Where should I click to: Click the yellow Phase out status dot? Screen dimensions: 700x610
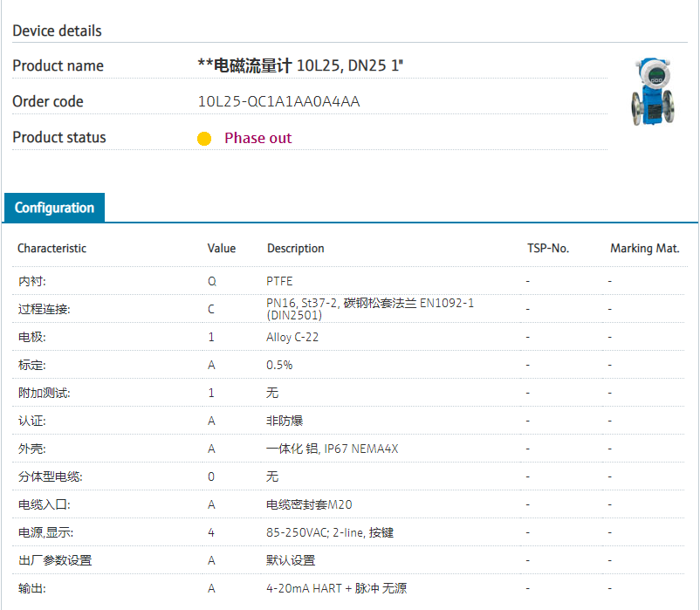(204, 139)
